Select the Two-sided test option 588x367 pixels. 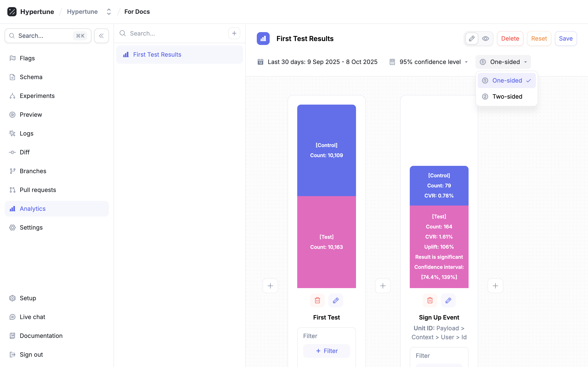click(x=507, y=97)
